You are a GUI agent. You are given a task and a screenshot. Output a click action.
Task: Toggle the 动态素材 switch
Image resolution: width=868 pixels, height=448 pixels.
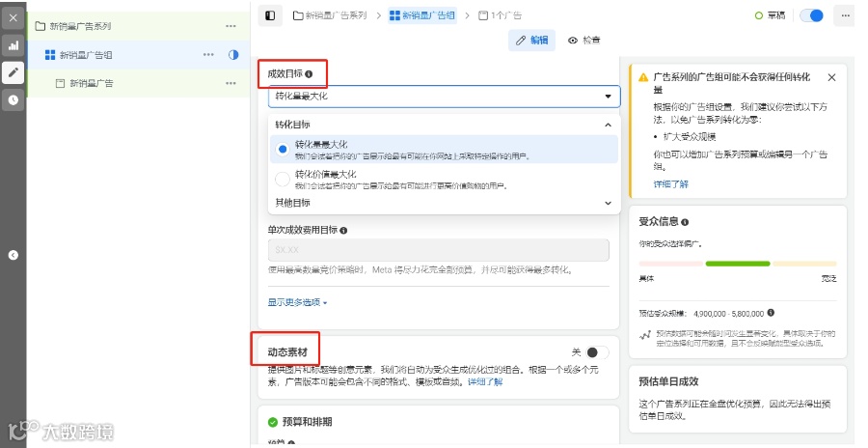597,352
